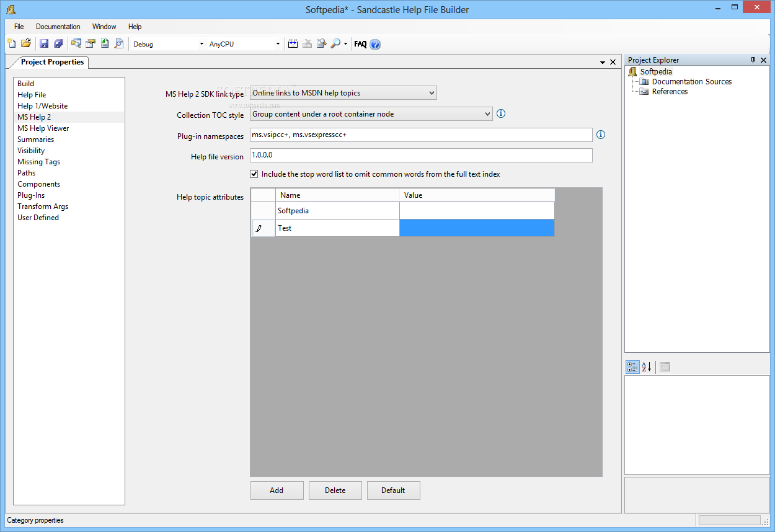
Task: Select the Project Properties tab
Action: click(x=52, y=62)
